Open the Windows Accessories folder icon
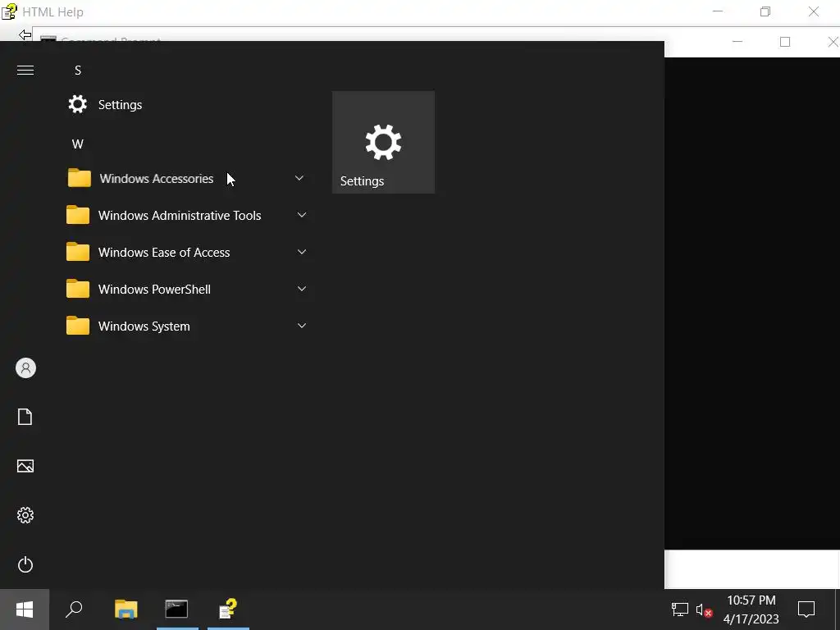The image size is (840, 630). (80, 178)
